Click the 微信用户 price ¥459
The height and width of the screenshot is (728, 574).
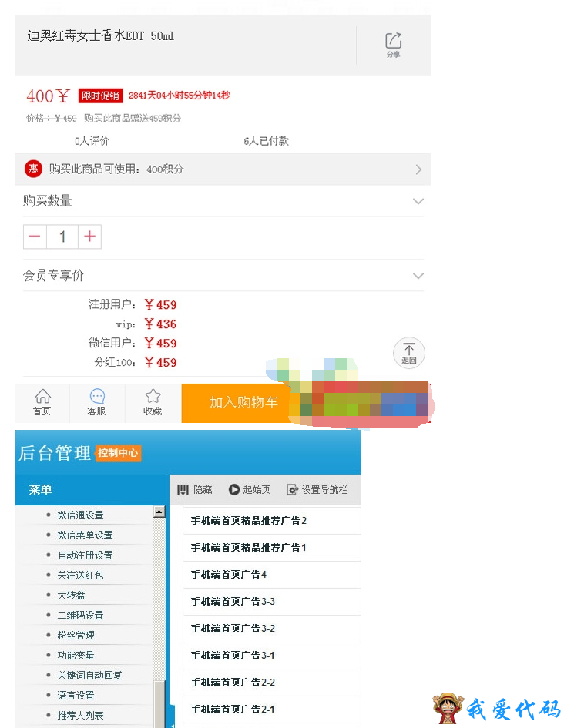tap(160, 343)
